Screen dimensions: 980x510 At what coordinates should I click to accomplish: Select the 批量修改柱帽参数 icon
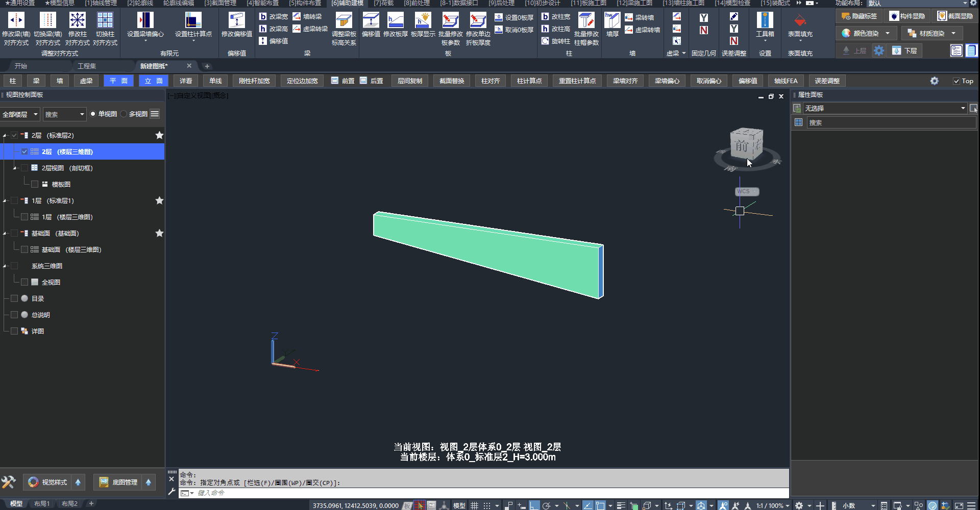coord(586,21)
